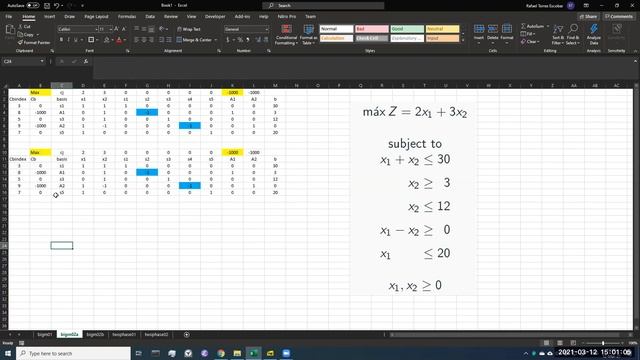
Task: Click the Zoom app icon in taskbar
Action: coord(286,353)
